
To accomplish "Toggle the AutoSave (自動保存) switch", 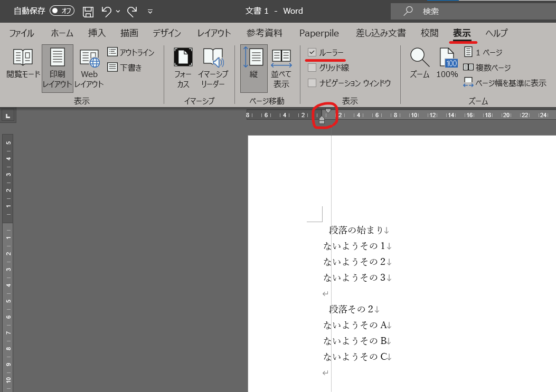I will pos(62,11).
